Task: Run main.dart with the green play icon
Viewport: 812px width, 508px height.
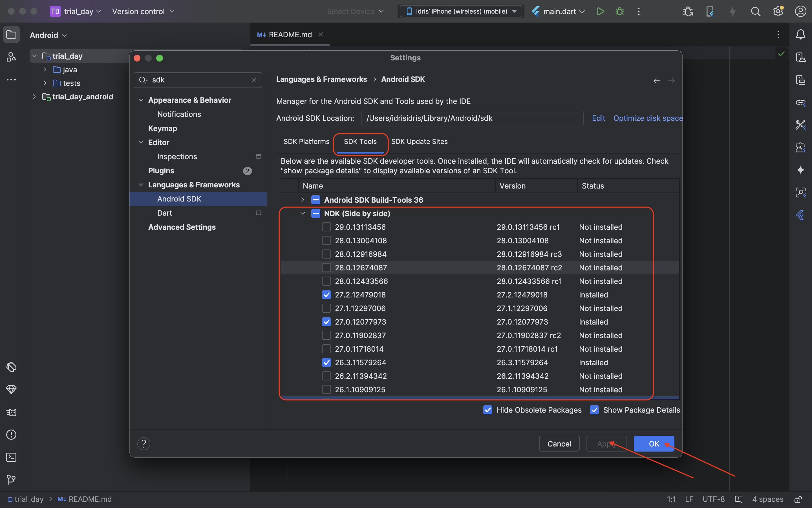Action: [x=600, y=11]
